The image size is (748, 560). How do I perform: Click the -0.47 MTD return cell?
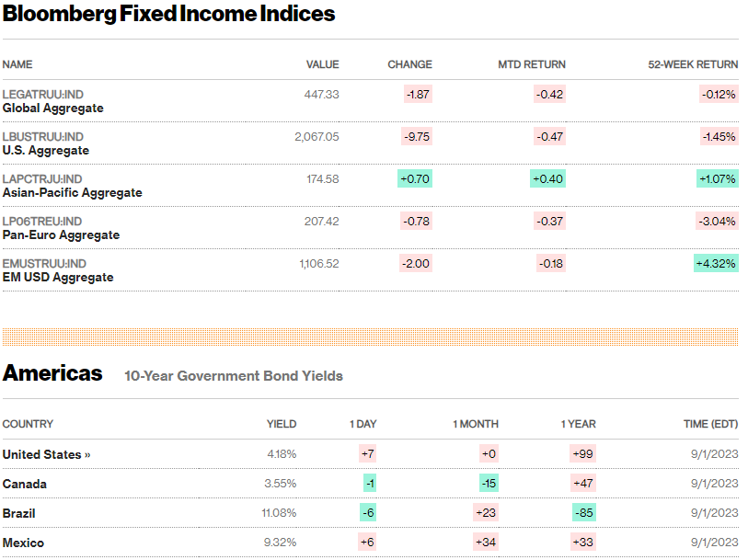coord(549,137)
